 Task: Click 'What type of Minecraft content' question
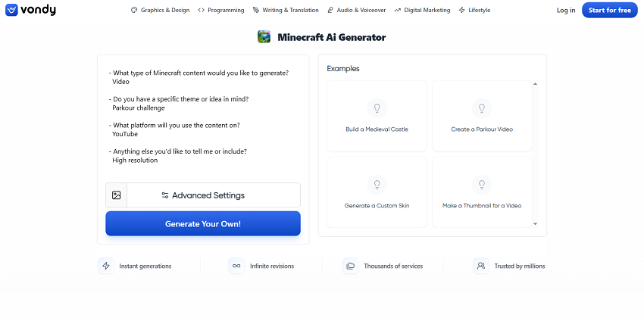[x=199, y=73]
